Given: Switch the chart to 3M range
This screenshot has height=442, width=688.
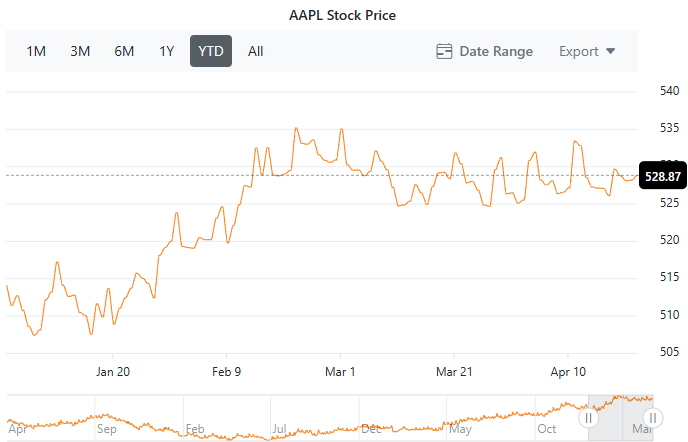Looking at the screenshot, I should pyautogui.click(x=80, y=51).
